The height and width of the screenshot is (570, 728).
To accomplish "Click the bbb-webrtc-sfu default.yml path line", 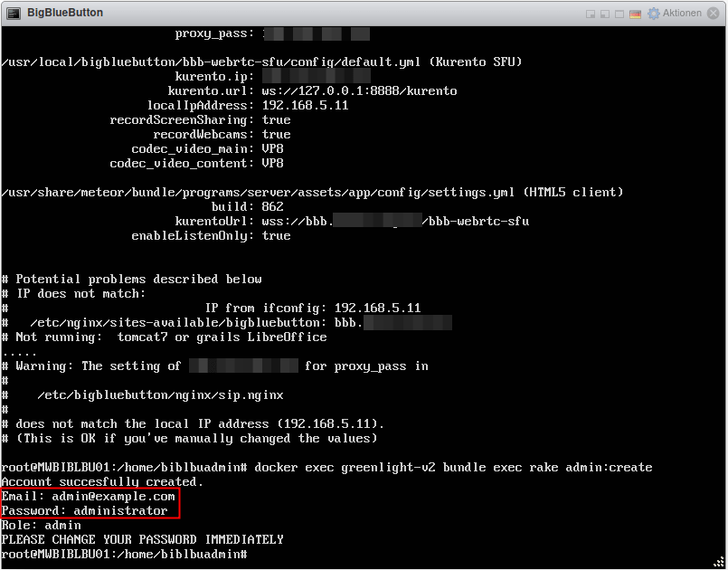I will (262, 62).
